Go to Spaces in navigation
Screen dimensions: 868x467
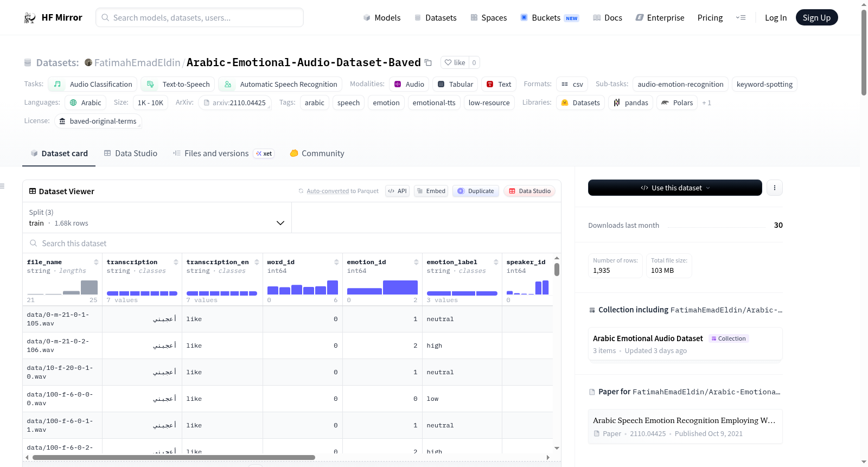[488, 18]
